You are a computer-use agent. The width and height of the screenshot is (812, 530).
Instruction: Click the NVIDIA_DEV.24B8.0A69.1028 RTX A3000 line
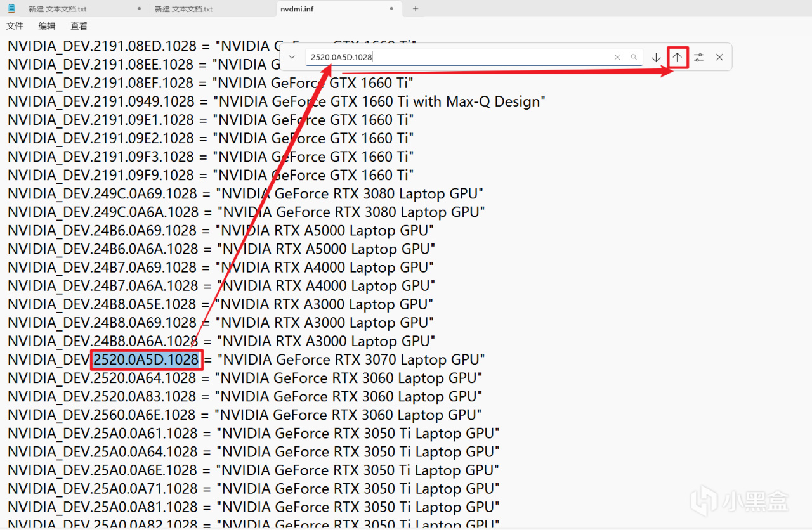click(221, 322)
